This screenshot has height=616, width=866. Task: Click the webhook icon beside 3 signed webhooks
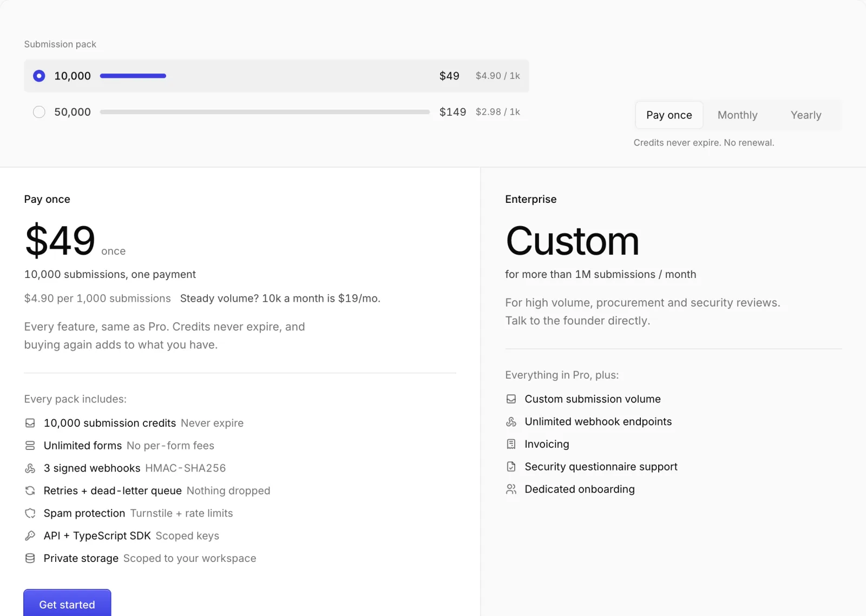(30, 468)
